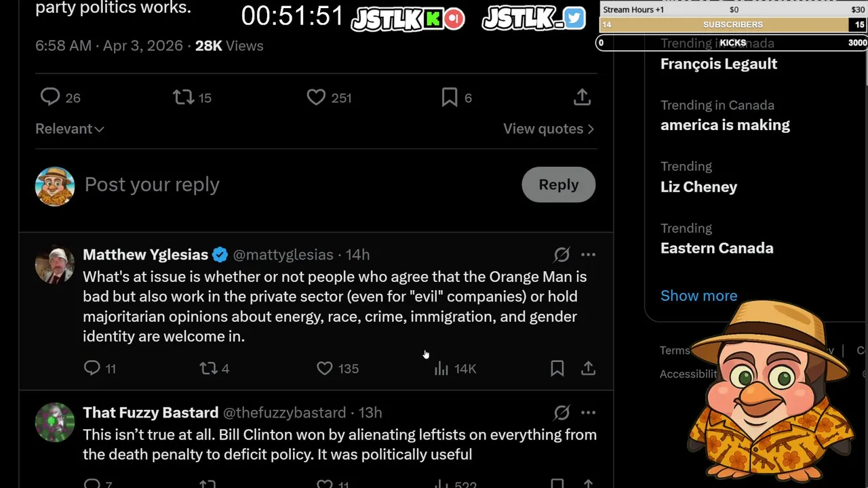This screenshot has width=868, height=488.
Task: Repost Matthew Yglesias's reply
Action: click(208, 368)
